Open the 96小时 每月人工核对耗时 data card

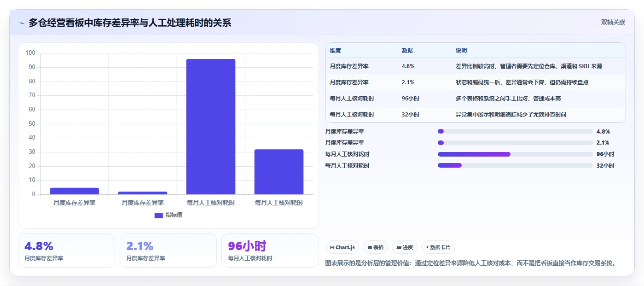(270, 251)
